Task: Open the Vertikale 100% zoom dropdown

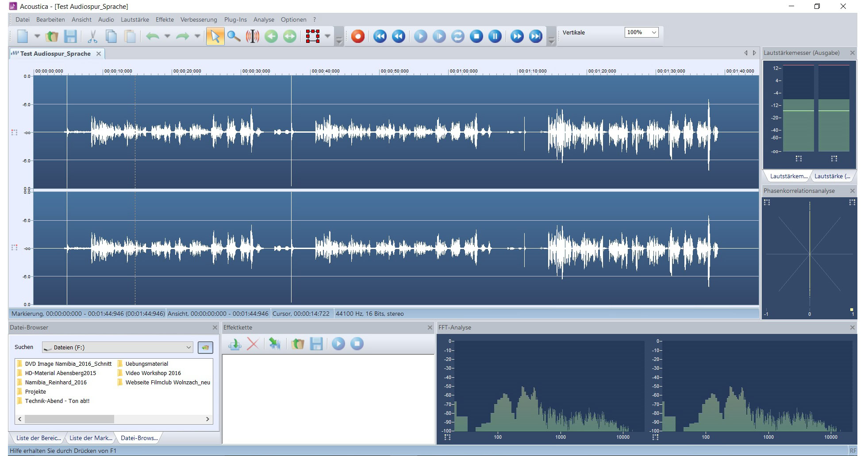Action: [653, 32]
